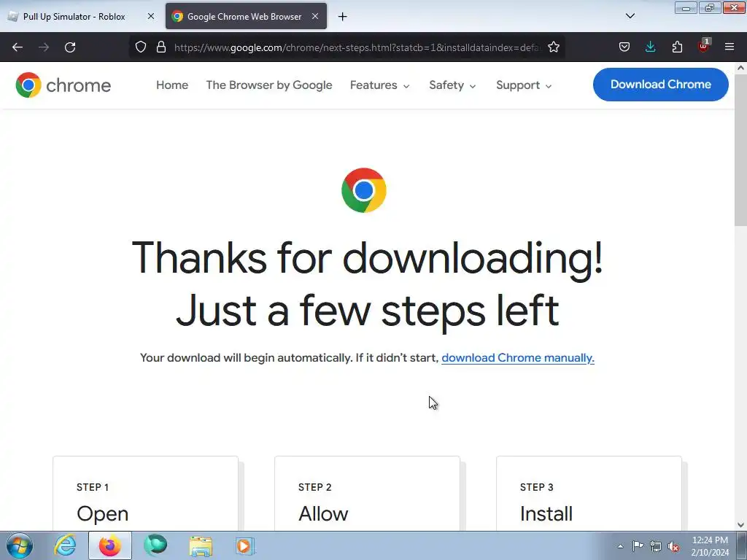
Task: Open the Windows Start menu
Action: [20, 545]
